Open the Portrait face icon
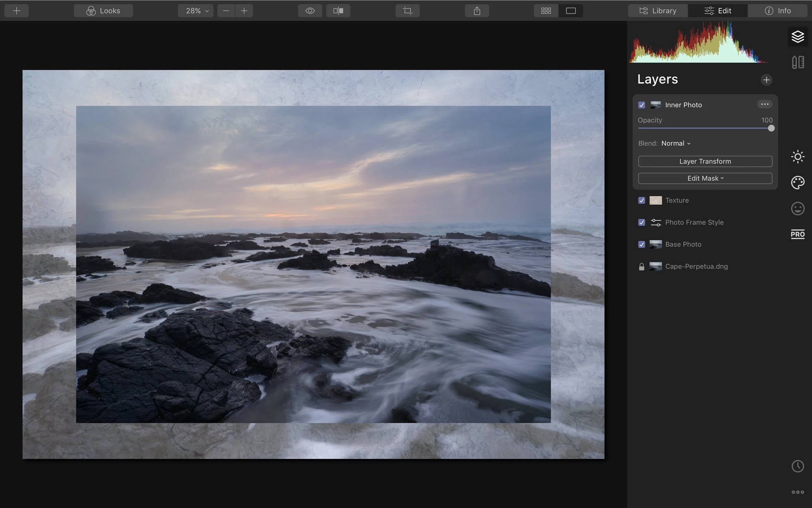This screenshot has height=508, width=812. point(797,209)
